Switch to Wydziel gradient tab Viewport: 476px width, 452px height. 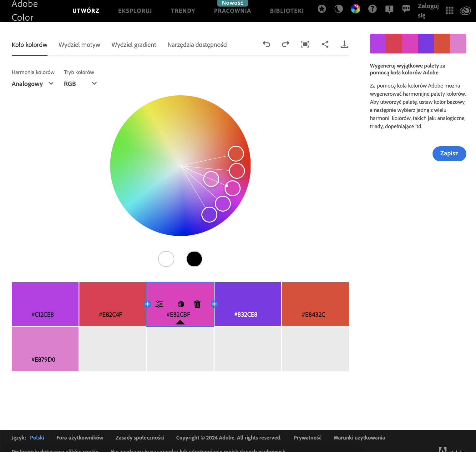click(x=134, y=45)
